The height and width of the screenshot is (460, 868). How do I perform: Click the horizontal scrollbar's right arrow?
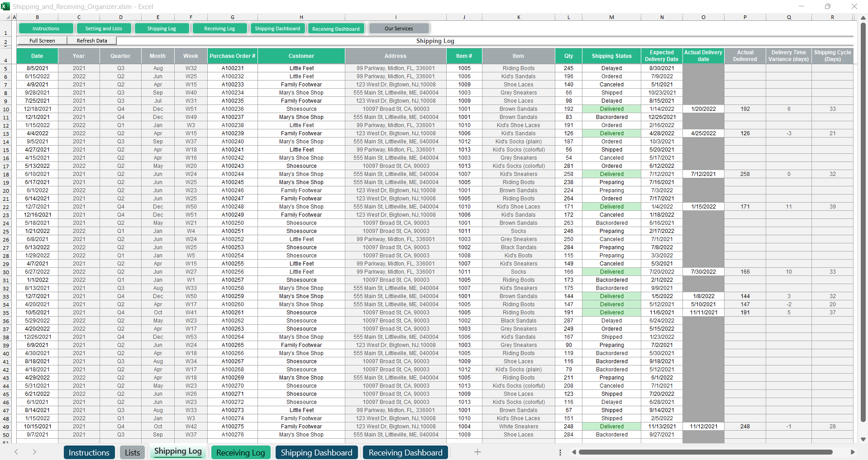point(853,452)
